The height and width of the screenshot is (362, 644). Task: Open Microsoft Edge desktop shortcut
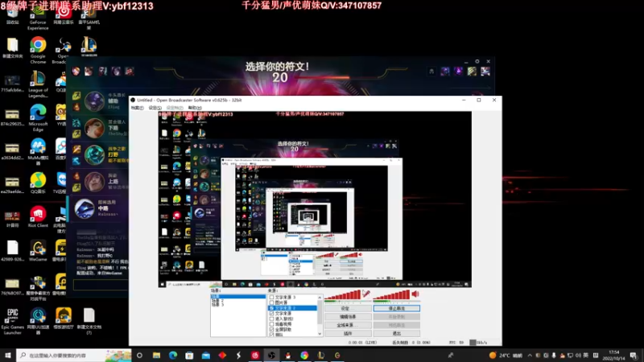click(38, 118)
